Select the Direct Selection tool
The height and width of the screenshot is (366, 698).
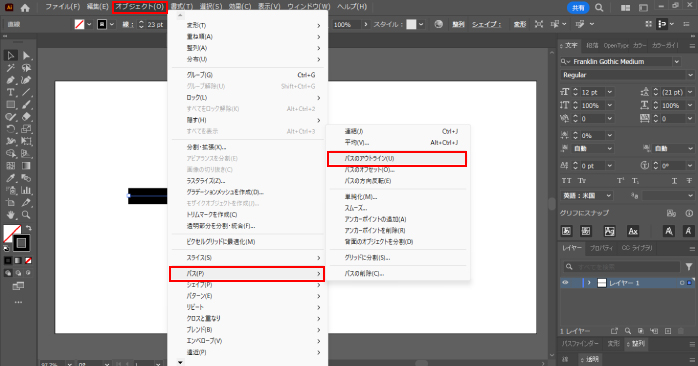pos(26,56)
